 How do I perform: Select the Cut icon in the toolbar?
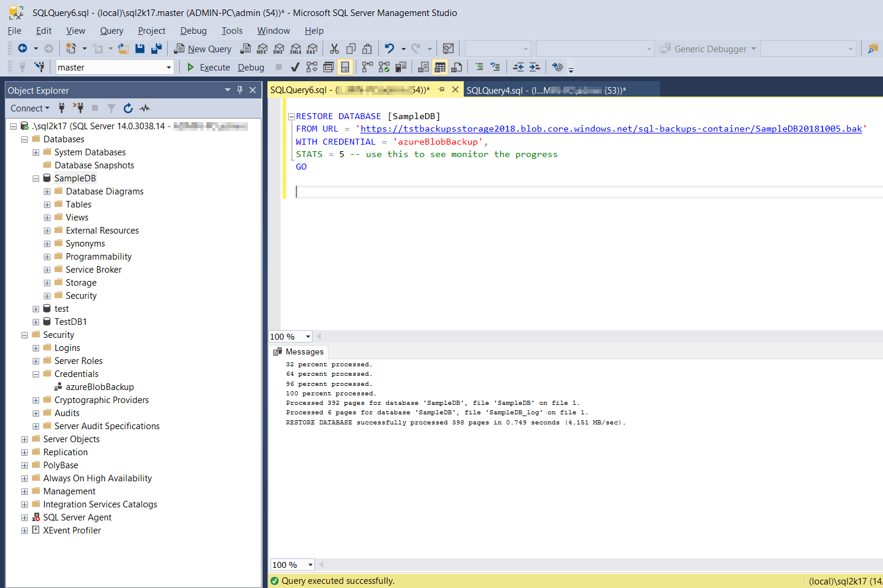tap(334, 49)
